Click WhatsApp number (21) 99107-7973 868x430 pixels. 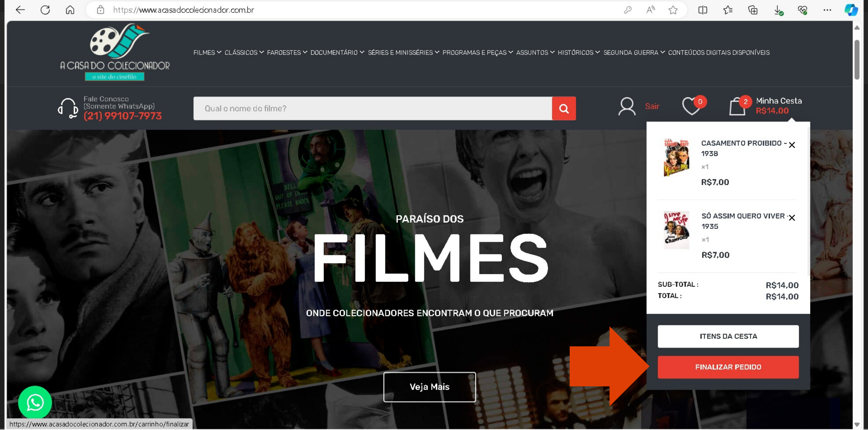[x=122, y=116]
